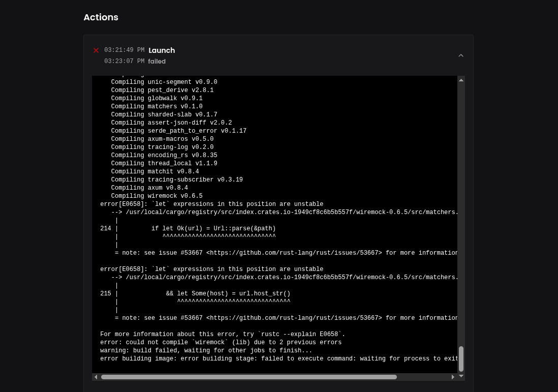Click the down arrow on the vertical scrollbar
558x392 pixels.
pos(461,376)
